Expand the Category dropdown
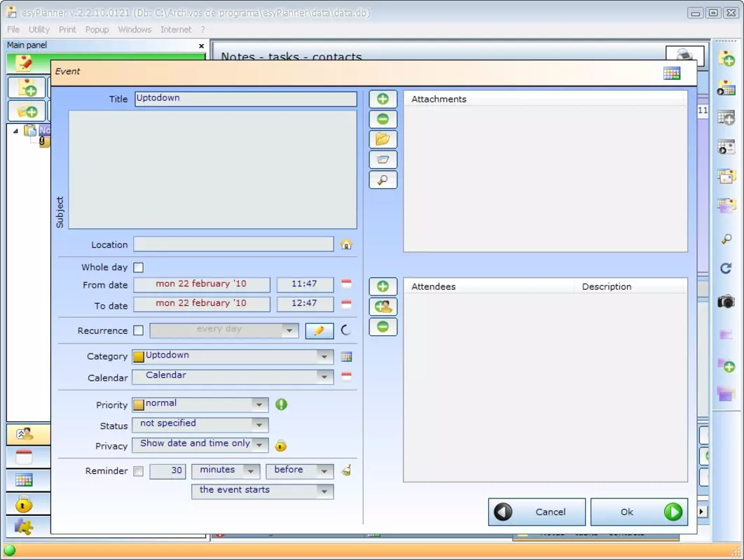The image size is (744, 560). click(x=324, y=356)
